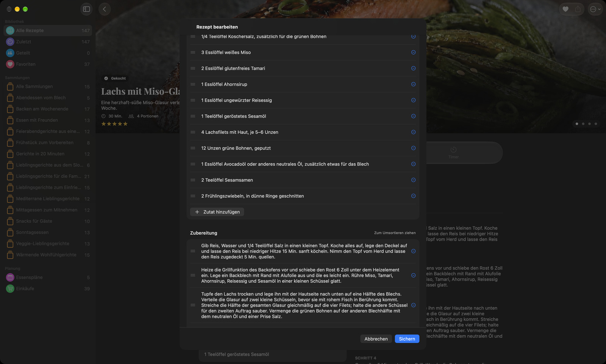Image resolution: width=606 pixels, height=364 pixels.
Task: Remove the '2 Teelöffel Sesamsamen' ingredient
Action: [x=413, y=180]
